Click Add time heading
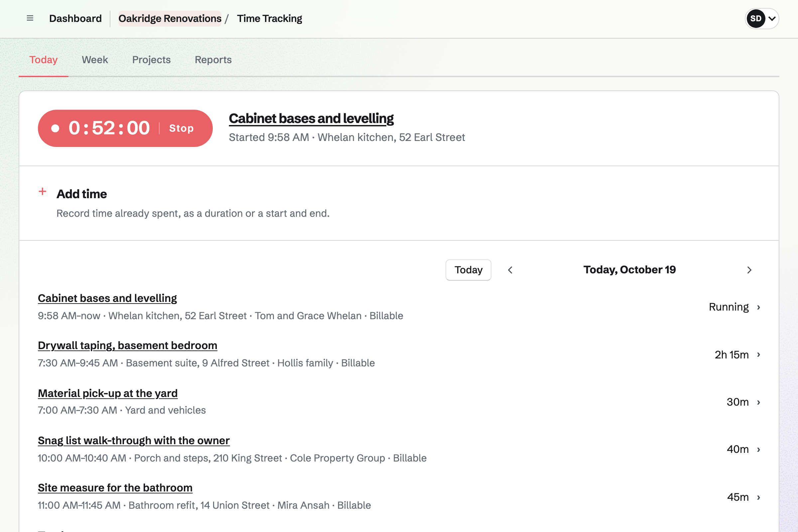Screen dimensions: 798x532 [81, 194]
